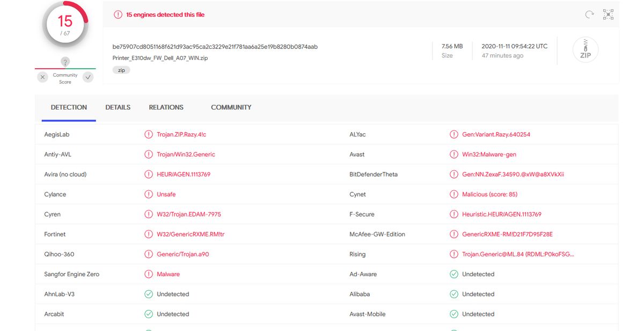Click the Rising Trojan.Generic@ML.84 detection result

point(517,254)
